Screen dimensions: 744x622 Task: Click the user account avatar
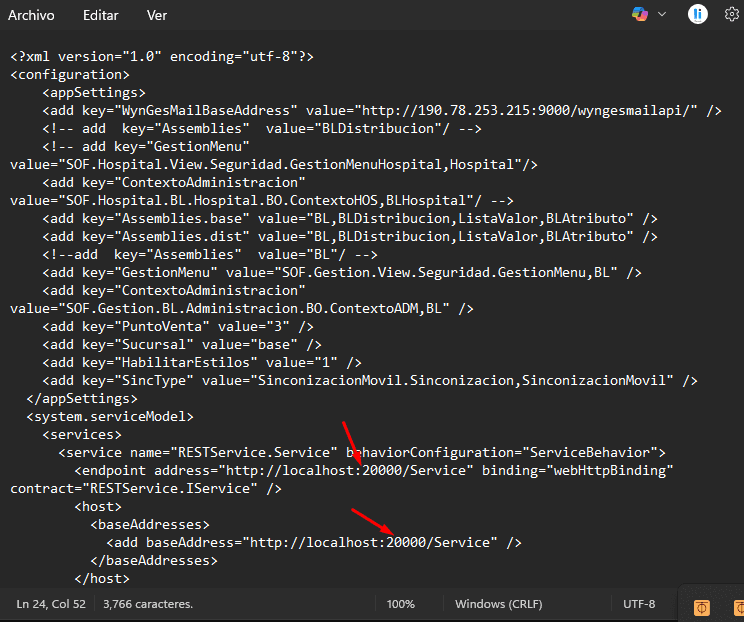tap(698, 14)
